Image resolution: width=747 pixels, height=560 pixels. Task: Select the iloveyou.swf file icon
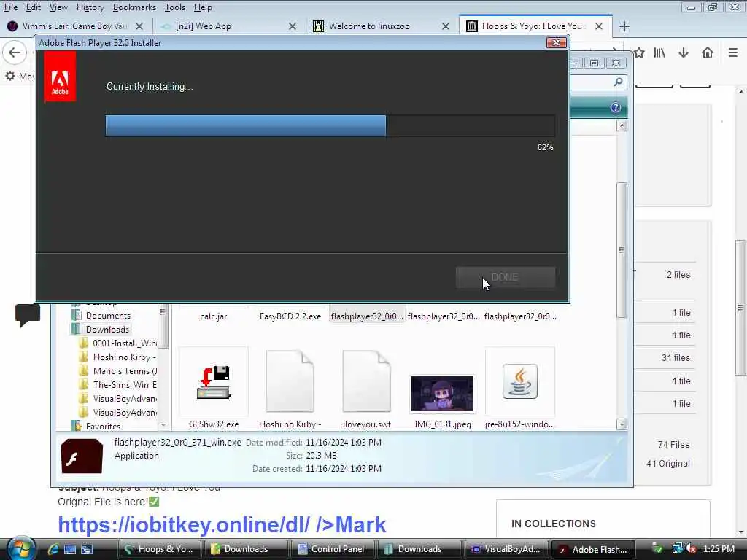(x=366, y=381)
